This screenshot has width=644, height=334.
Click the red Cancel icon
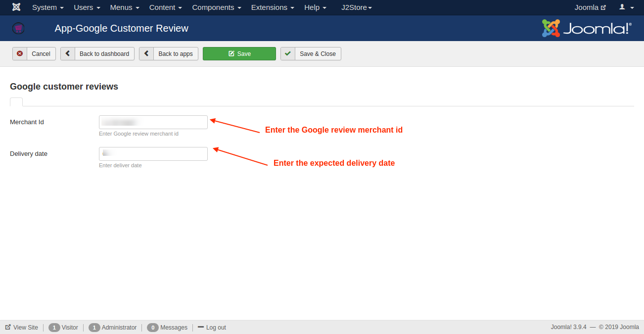(x=20, y=54)
